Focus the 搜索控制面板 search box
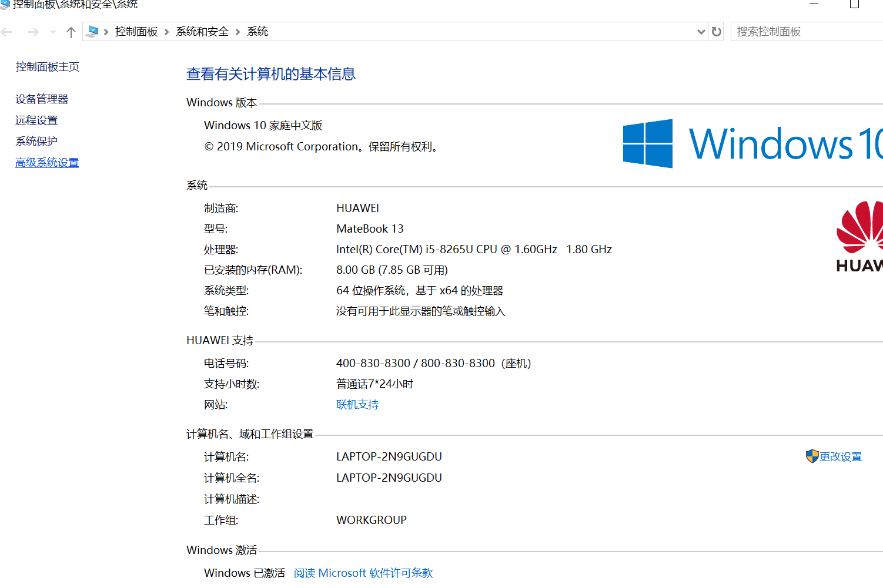Screen dimensions: 883x588 coord(807,32)
